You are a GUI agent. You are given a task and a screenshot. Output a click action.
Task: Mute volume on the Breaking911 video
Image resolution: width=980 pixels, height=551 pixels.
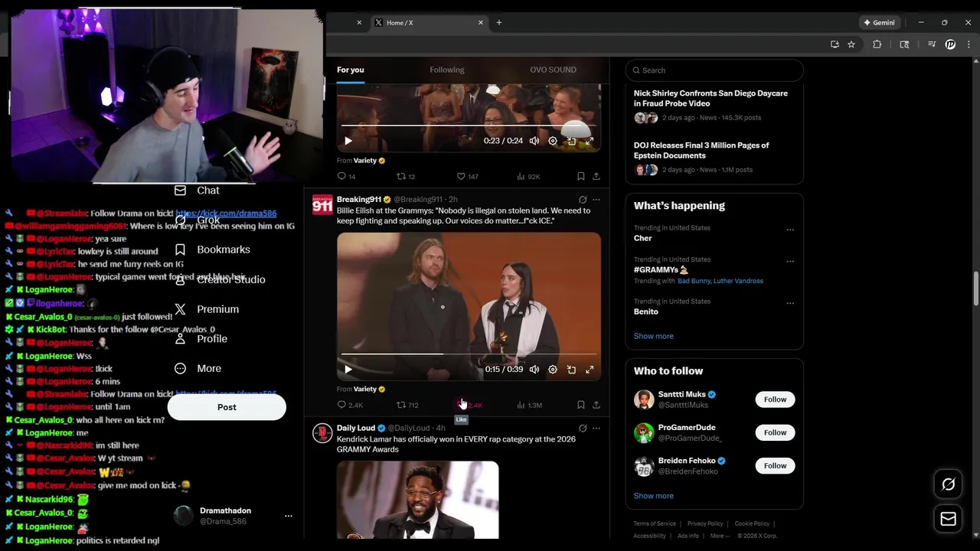click(534, 370)
